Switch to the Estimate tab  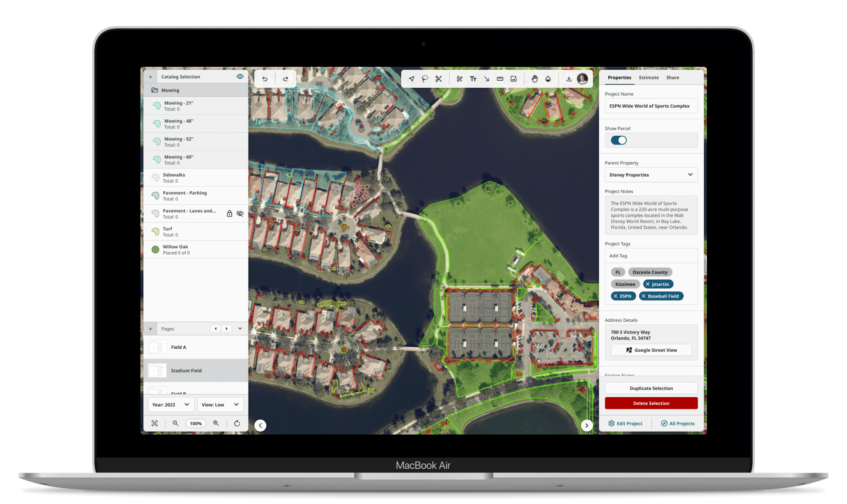pos(649,77)
